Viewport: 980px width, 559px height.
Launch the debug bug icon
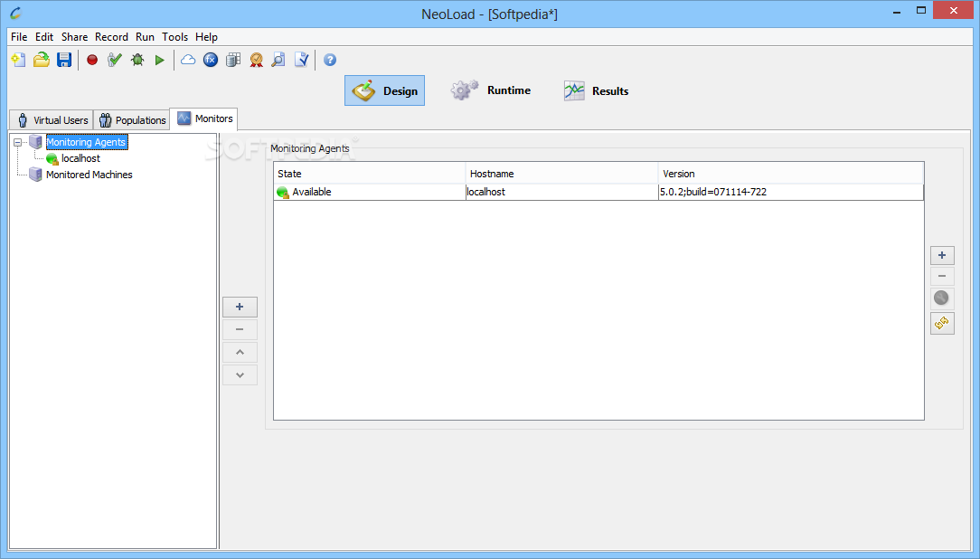[137, 60]
